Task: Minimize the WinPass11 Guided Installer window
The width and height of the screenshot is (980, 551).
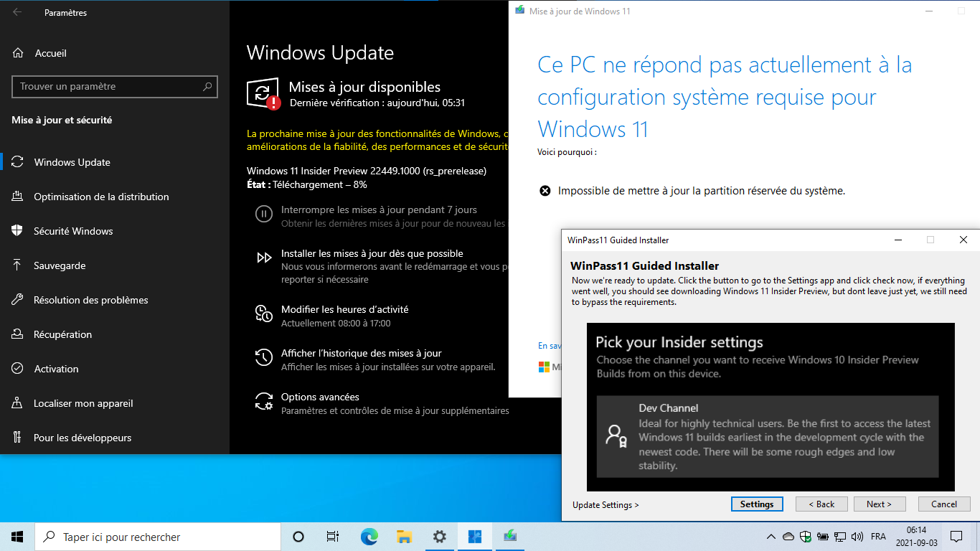Action: (897, 240)
